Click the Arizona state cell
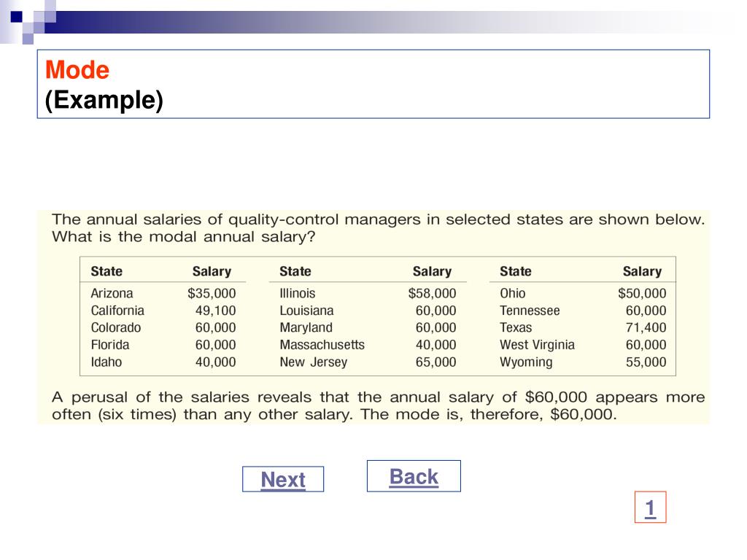This screenshot has height=560, width=747. tap(112, 293)
